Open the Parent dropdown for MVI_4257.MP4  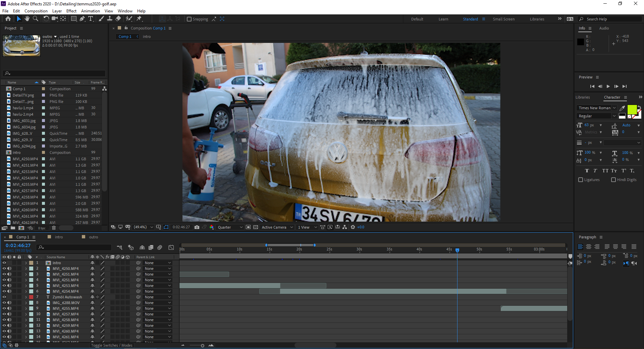(x=158, y=314)
